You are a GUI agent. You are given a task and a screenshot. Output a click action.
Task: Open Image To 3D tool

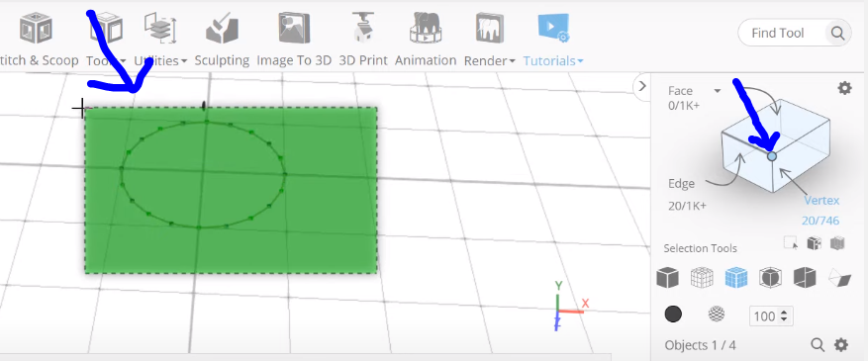(x=294, y=28)
